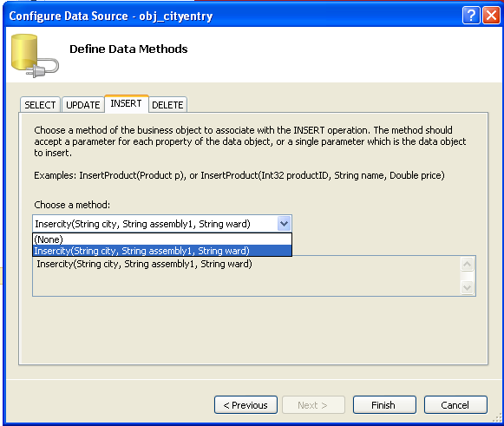
Task: Click the window resize grip corner
Action: point(498,418)
